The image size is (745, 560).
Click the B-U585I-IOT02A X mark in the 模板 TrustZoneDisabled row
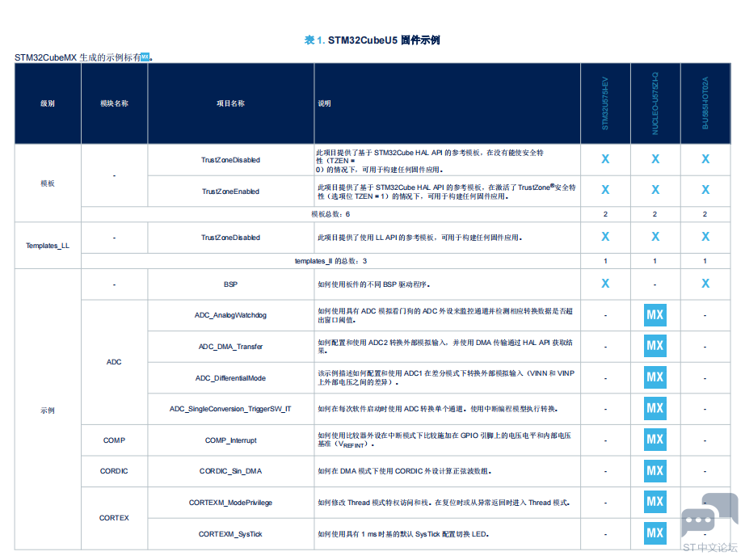pyautogui.click(x=705, y=159)
